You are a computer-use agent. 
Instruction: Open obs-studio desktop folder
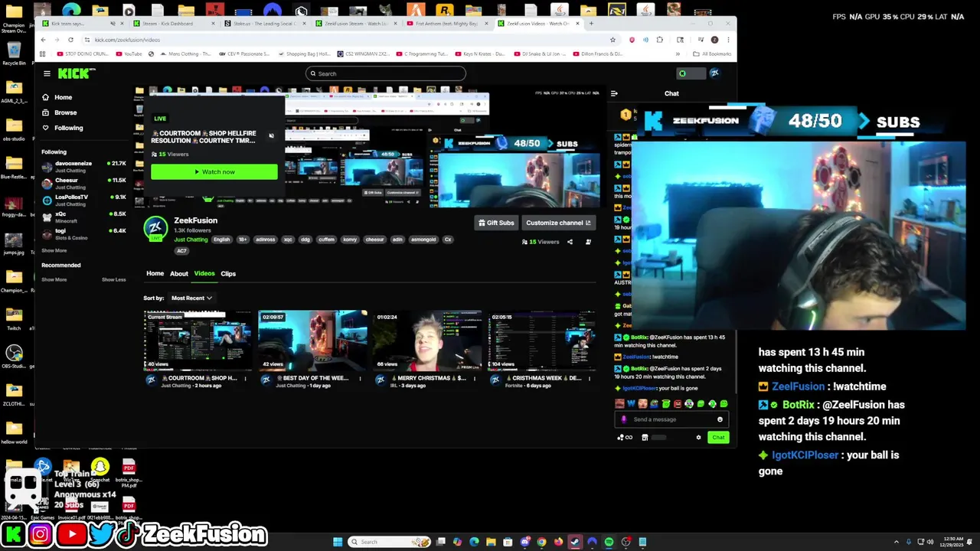pyautogui.click(x=14, y=128)
